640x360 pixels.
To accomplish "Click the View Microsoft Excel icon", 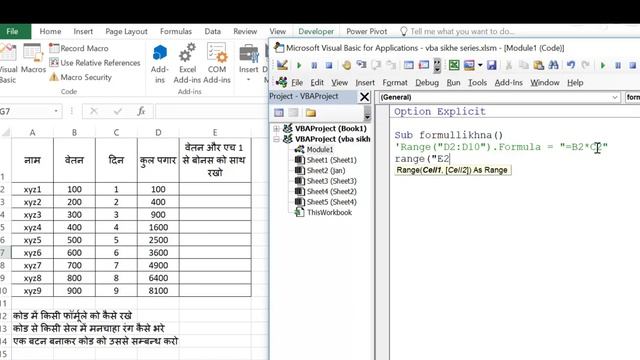I will point(454,65).
